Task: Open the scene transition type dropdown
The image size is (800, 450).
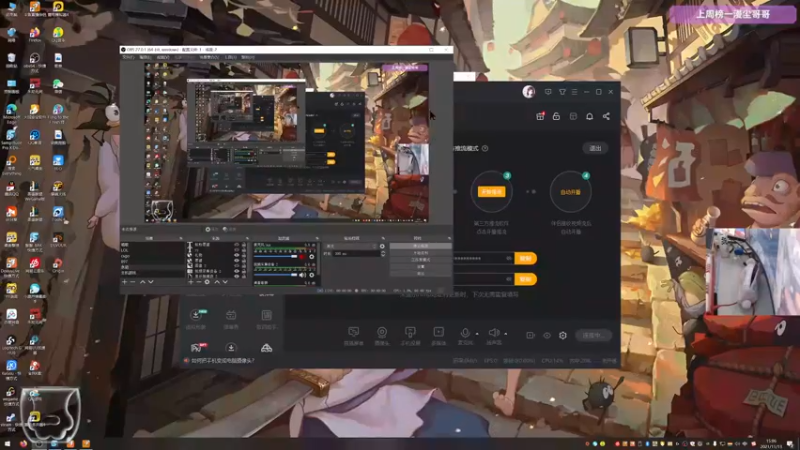Action: (351, 246)
